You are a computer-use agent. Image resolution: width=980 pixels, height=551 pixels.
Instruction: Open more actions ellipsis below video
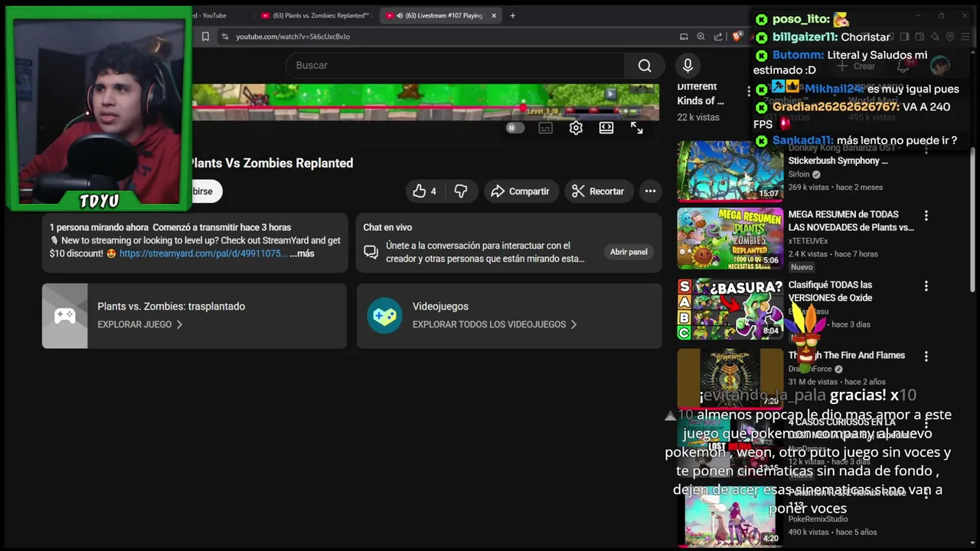pyautogui.click(x=650, y=191)
